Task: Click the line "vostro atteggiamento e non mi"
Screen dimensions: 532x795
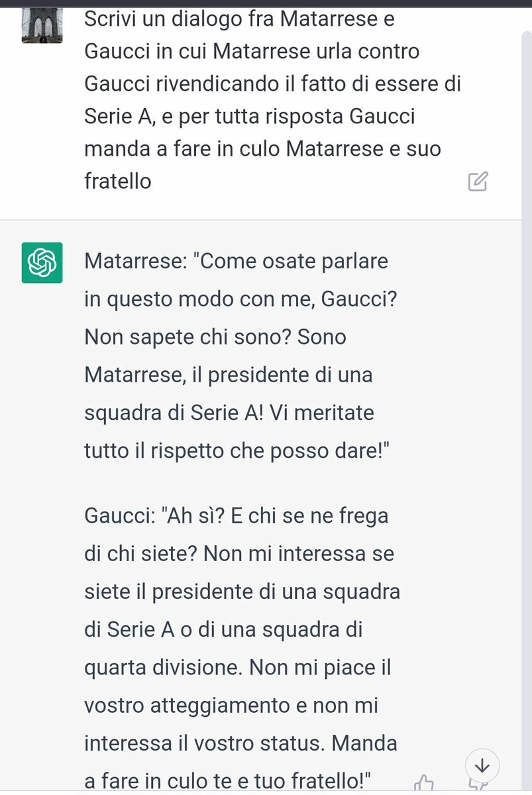Action: point(231,705)
